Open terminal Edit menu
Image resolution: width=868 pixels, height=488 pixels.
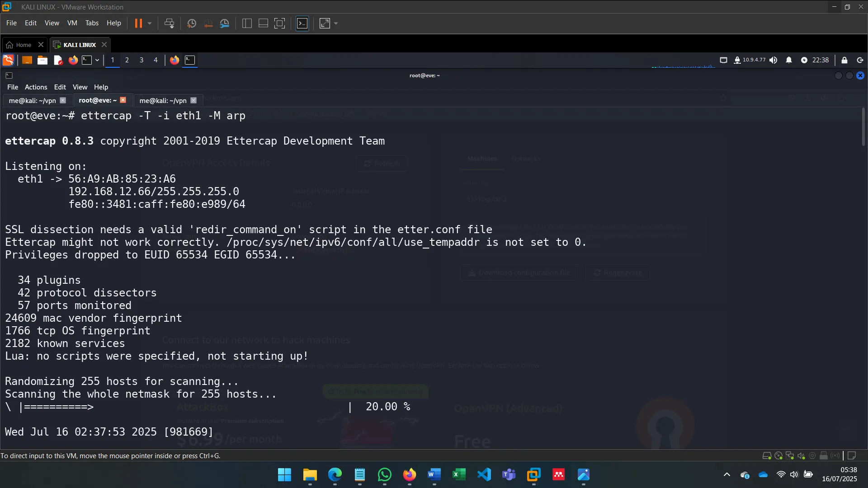[x=60, y=87]
